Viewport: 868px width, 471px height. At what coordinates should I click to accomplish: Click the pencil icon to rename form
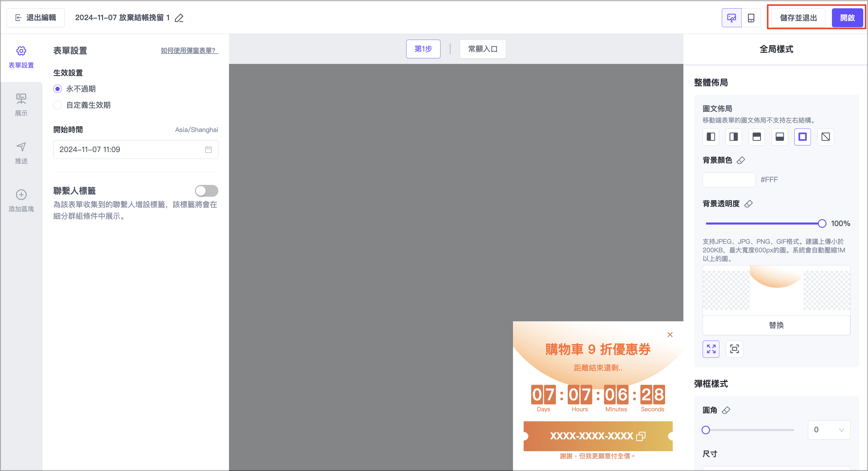179,18
